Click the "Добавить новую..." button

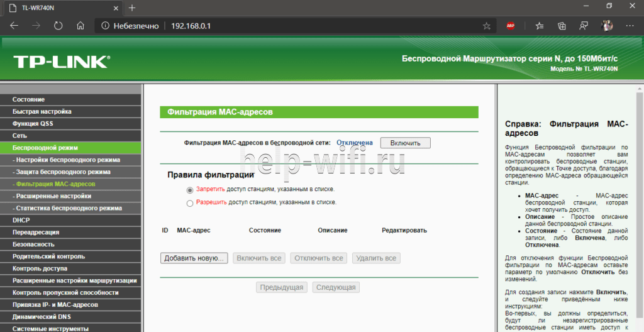194,258
